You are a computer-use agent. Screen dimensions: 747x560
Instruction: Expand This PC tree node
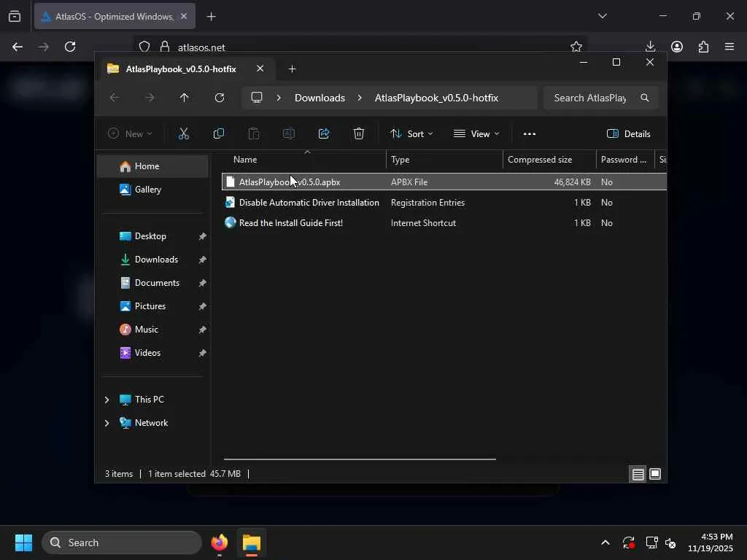pyautogui.click(x=107, y=400)
